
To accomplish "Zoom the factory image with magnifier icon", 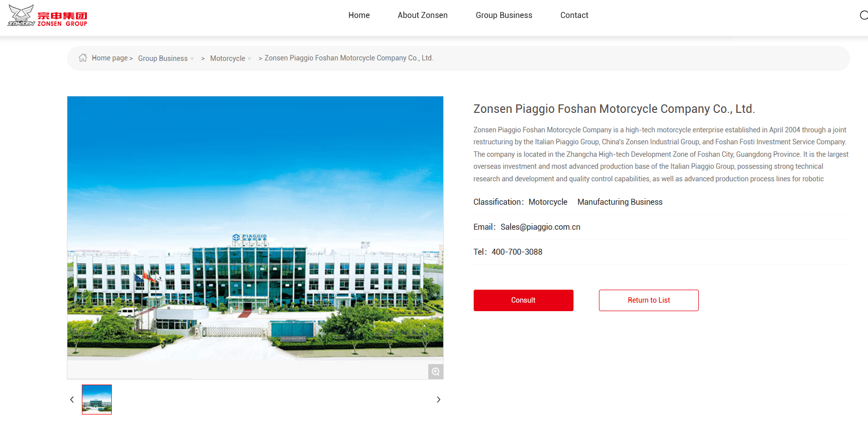I will pos(436,372).
